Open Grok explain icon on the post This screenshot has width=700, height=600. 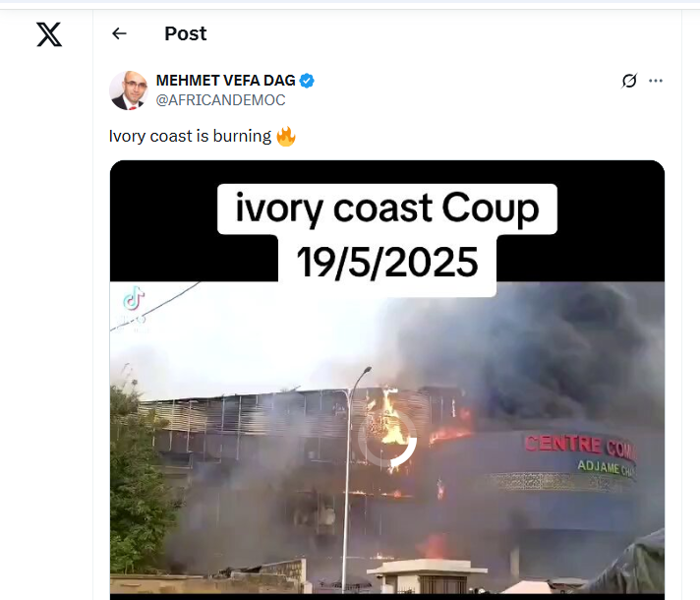tap(629, 81)
